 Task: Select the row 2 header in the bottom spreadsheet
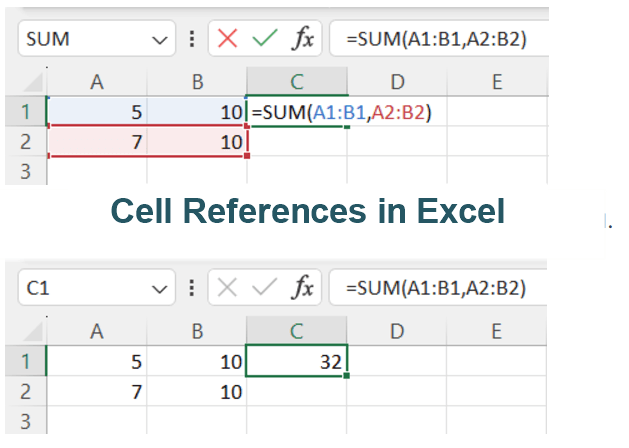tap(26, 391)
